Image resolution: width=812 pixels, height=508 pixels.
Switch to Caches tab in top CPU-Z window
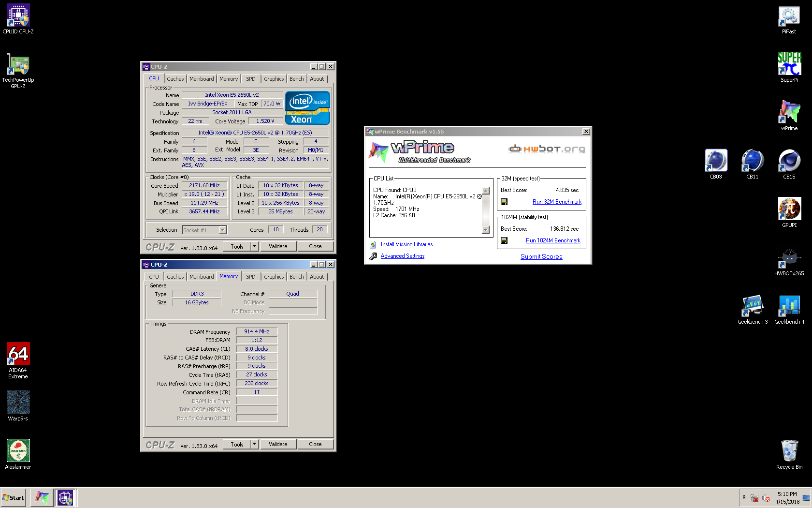[175, 79]
